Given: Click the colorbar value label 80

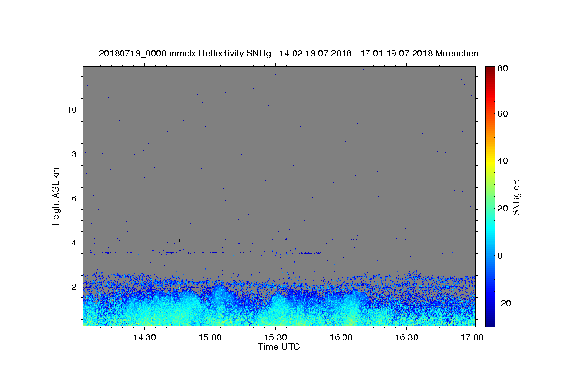Looking at the screenshot, I should (x=503, y=69).
